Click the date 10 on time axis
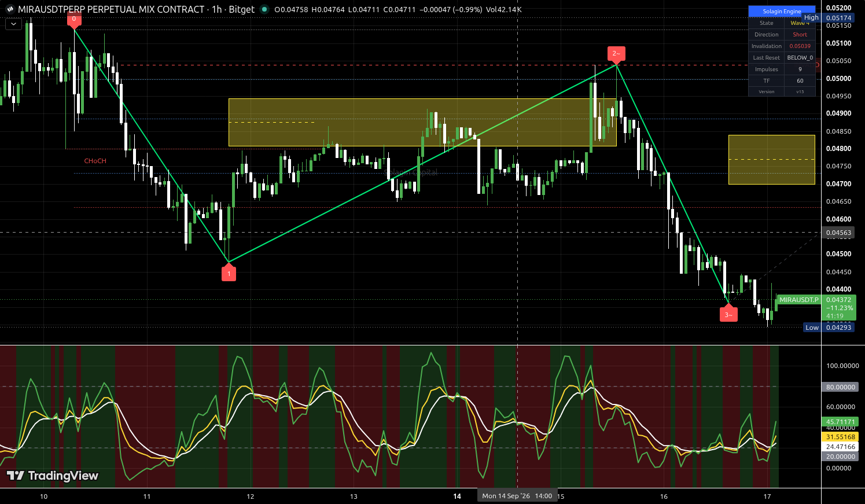 [x=44, y=496]
